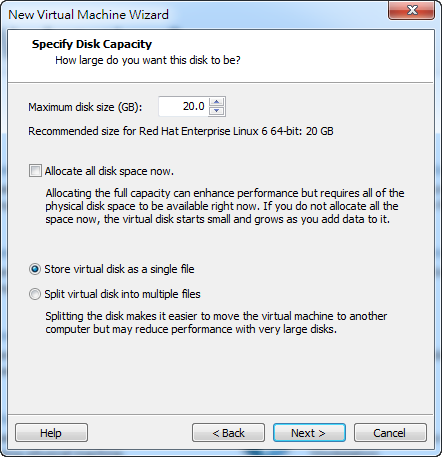Increase disk size with the up arrow

coord(217,102)
